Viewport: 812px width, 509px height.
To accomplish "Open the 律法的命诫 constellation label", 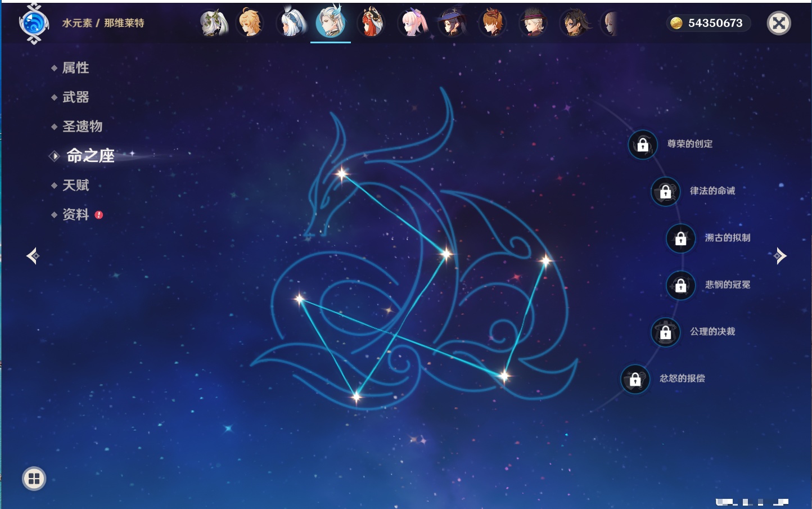I will click(x=712, y=191).
